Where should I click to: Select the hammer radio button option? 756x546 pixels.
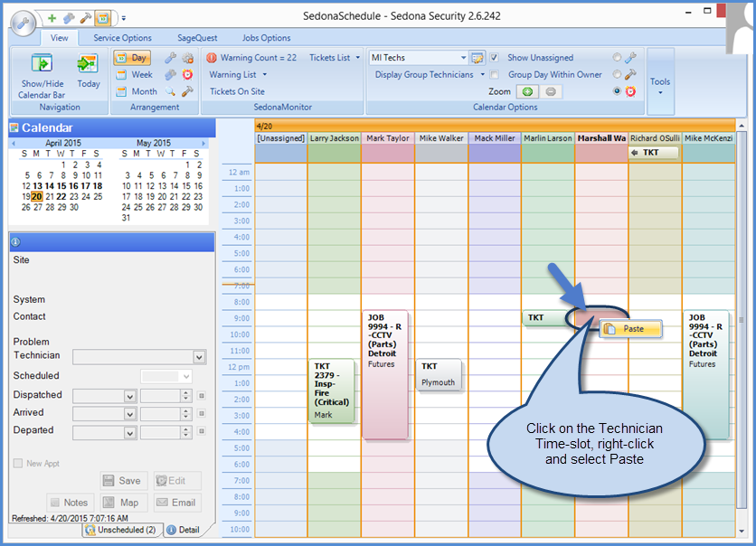click(617, 74)
